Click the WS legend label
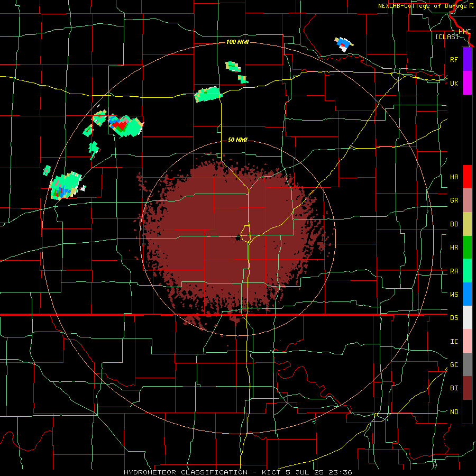The image size is (476, 476). point(454,294)
